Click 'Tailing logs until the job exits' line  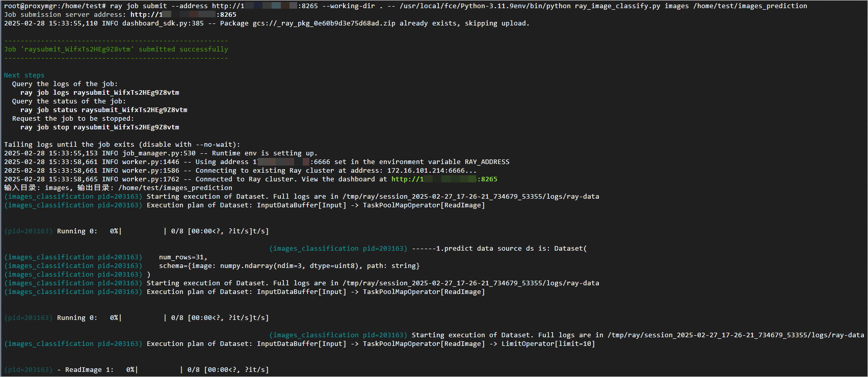[x=122, y=145]
